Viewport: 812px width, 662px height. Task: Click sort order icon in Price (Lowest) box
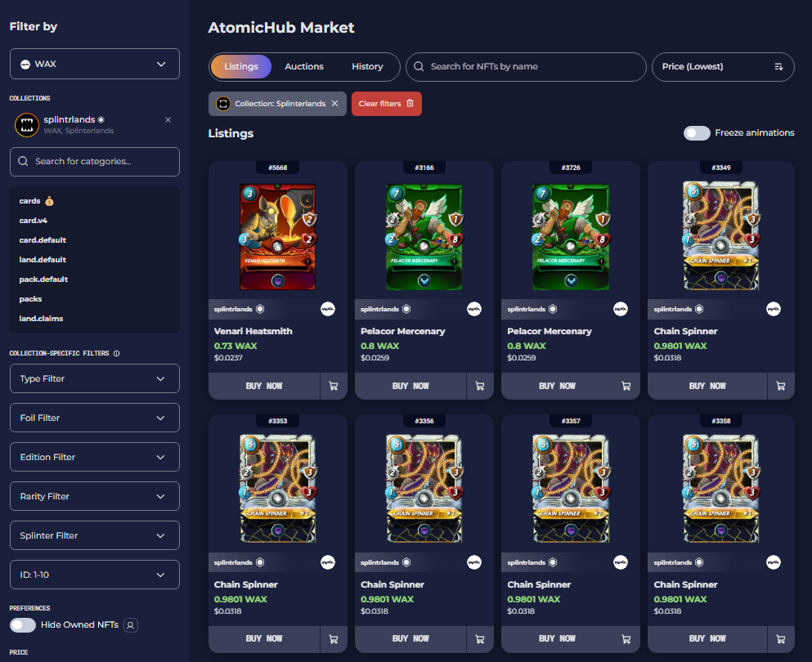point(778,67)
